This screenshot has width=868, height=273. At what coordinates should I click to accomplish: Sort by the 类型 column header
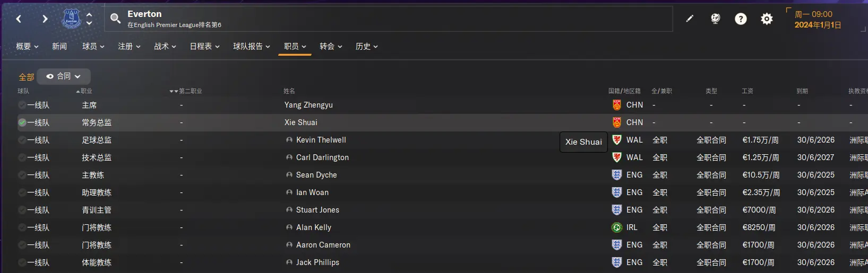tap(711, 91)
